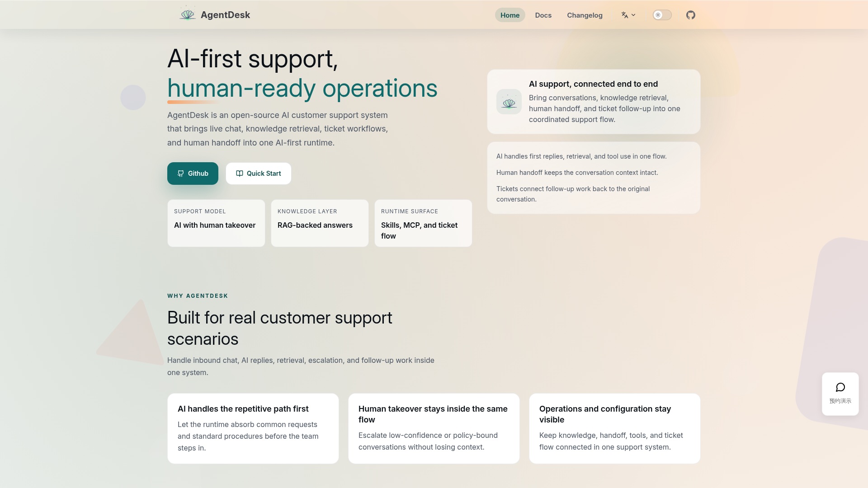Click the green Github button

(x=193, y=174)
